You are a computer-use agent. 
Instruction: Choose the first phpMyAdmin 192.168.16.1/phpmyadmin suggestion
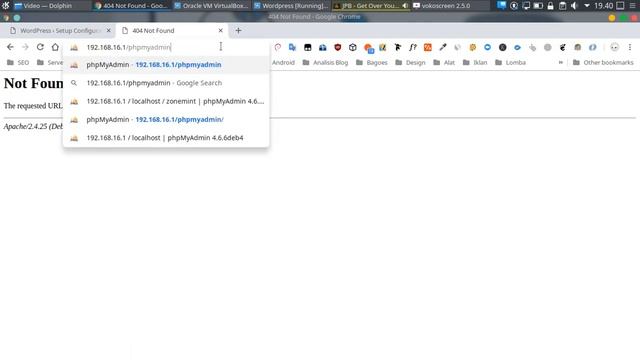(166, 64)
